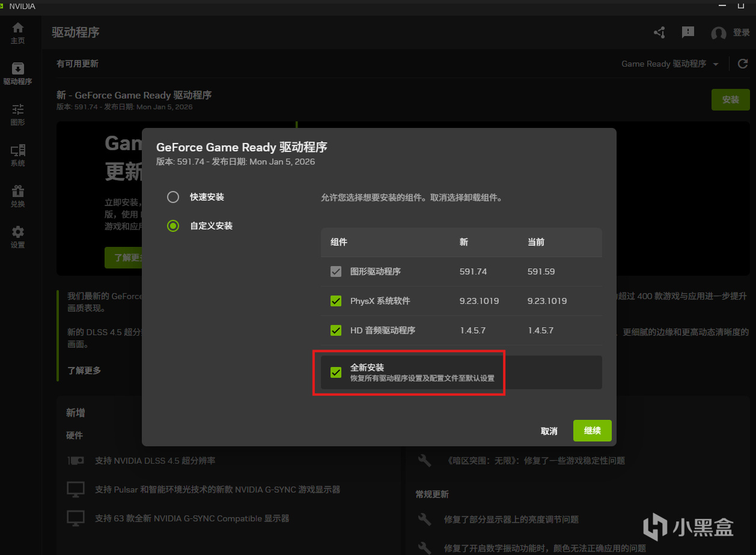The image size is (756, 555).
Task: Click the 登录 sign-in link
Action: tap(742, 33)
